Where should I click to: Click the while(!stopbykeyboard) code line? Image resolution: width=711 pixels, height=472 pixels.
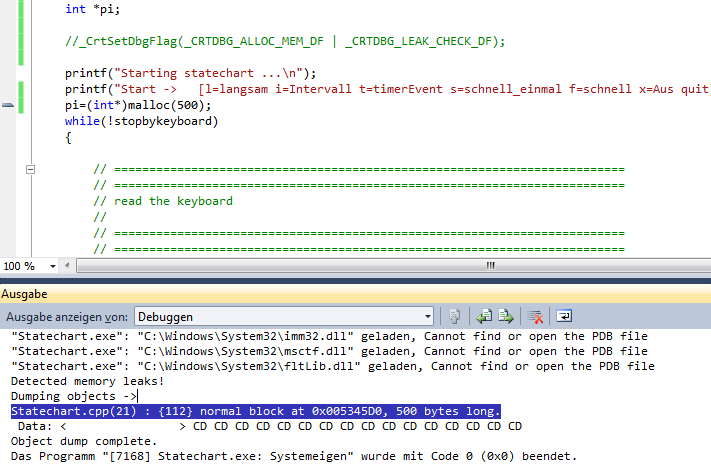click(141, 121)
